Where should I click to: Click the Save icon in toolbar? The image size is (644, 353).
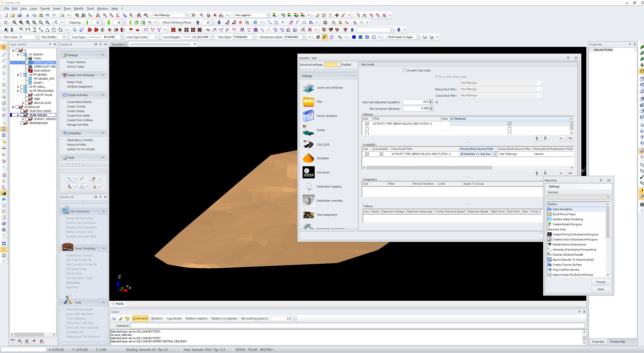coord(19,15)
